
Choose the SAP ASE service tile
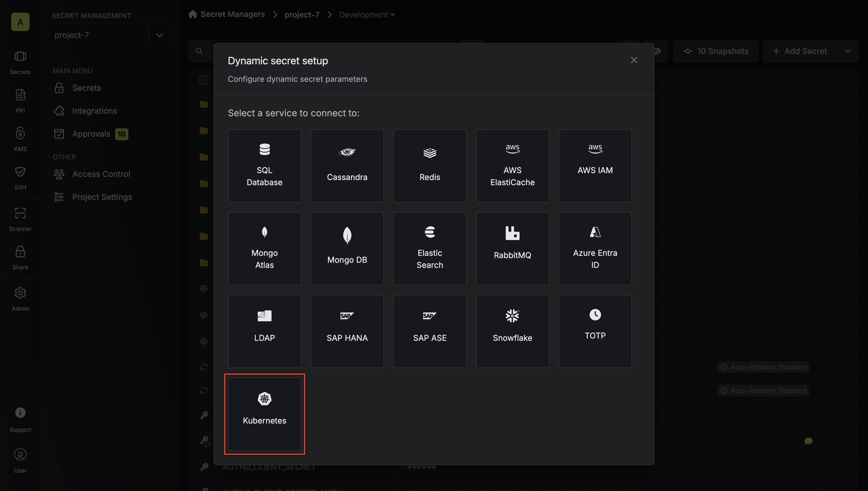coord(430,331)
